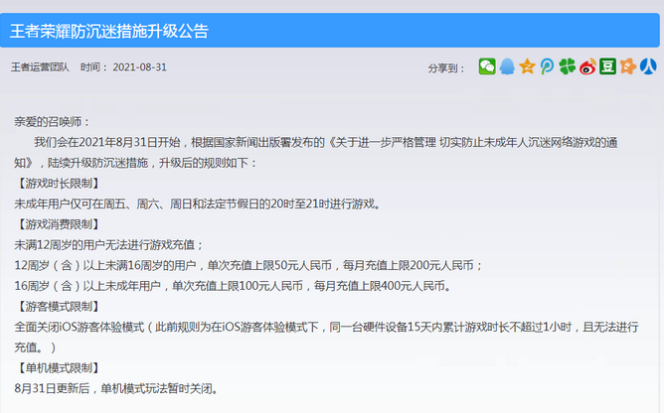Click the line 单机模式玩法暂时关闭
This screenshot has height=413, width=664.
point(116,388)
